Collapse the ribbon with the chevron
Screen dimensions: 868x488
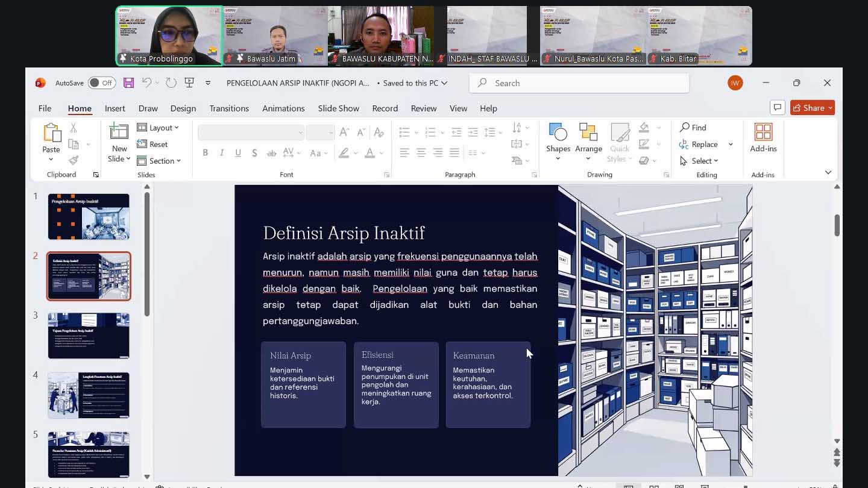click(828, 173)
